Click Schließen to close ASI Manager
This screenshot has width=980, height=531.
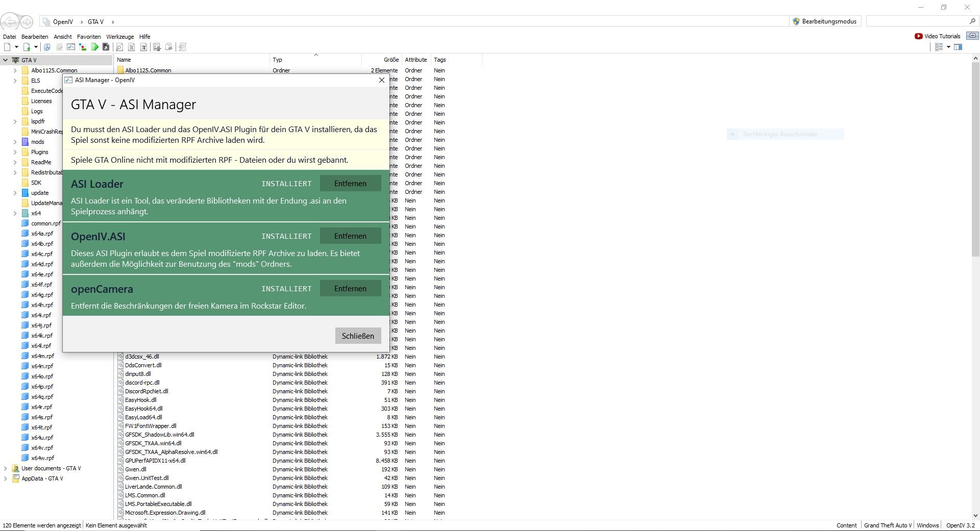(358, 336)
